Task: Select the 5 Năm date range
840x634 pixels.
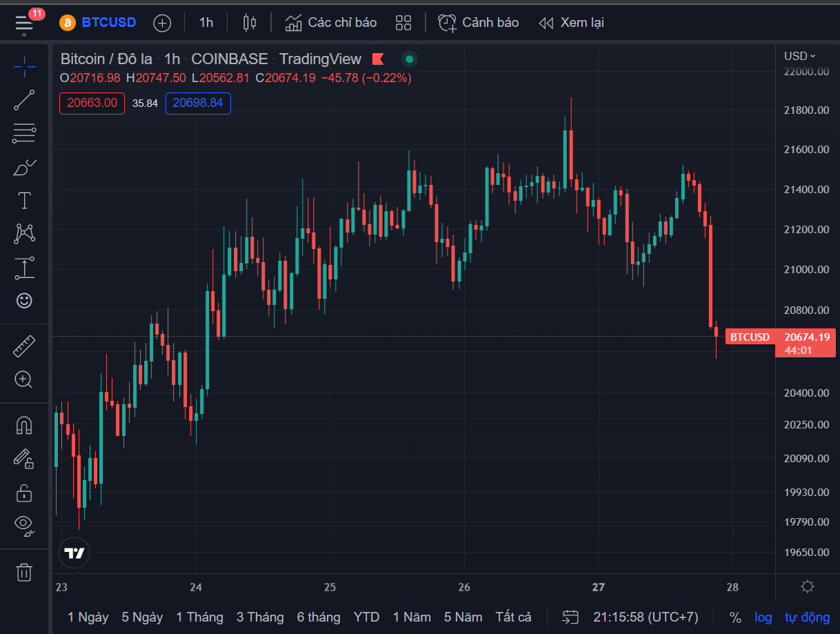Action: (x=465, y=617)
